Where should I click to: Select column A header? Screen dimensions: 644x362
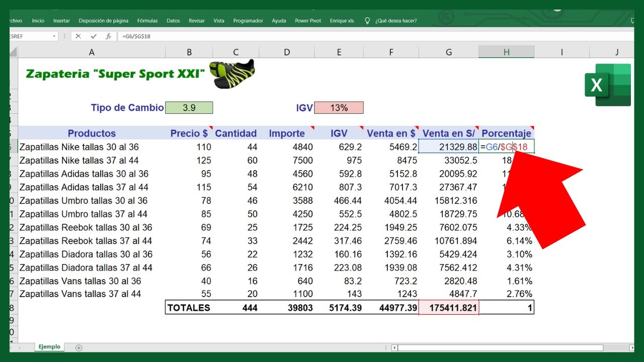click(92, 52)
